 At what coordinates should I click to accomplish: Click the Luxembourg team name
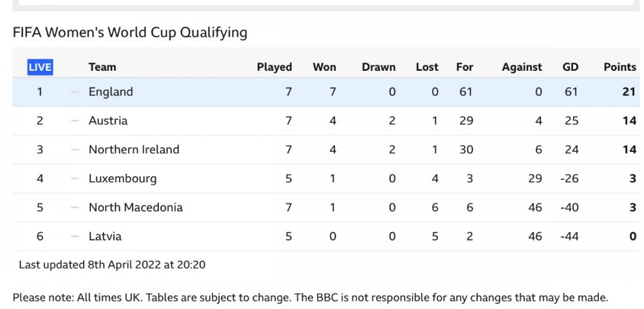(x=122, y=178)
